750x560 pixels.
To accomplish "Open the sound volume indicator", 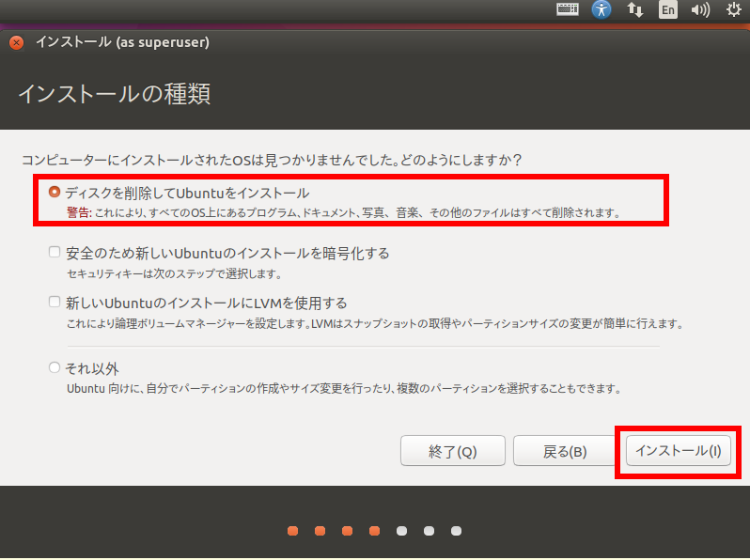I will (701, 9).
